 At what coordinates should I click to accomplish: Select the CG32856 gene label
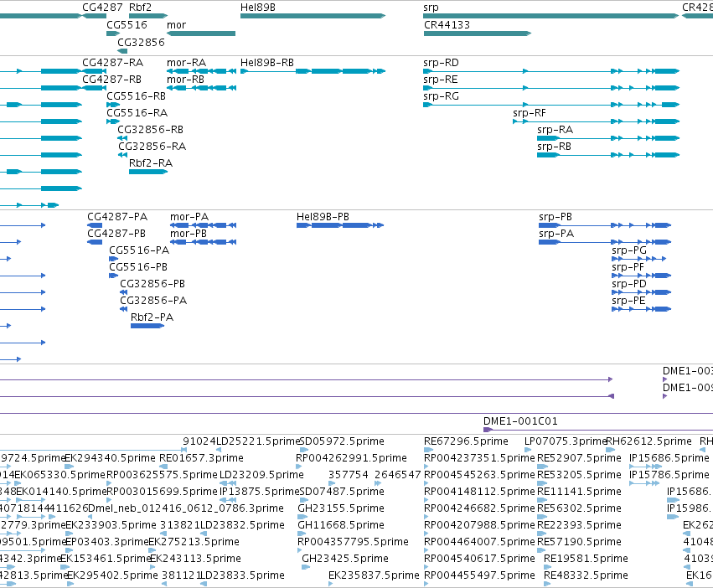coord(141,42)
